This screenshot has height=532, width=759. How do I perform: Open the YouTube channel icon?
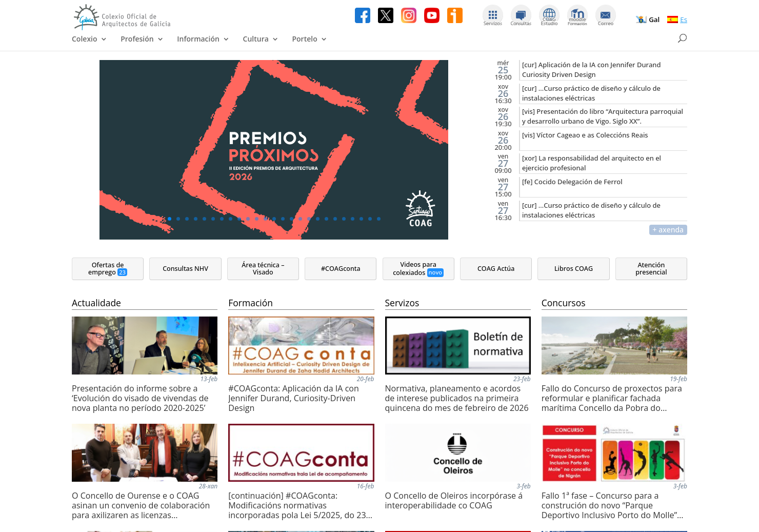431,15
